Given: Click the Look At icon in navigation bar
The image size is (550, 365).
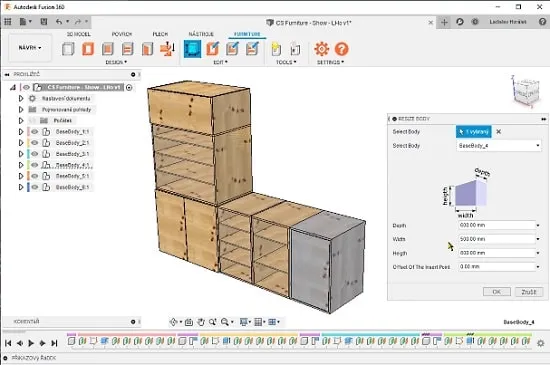Looking at the screenshot, I should [x=189, y=322].
